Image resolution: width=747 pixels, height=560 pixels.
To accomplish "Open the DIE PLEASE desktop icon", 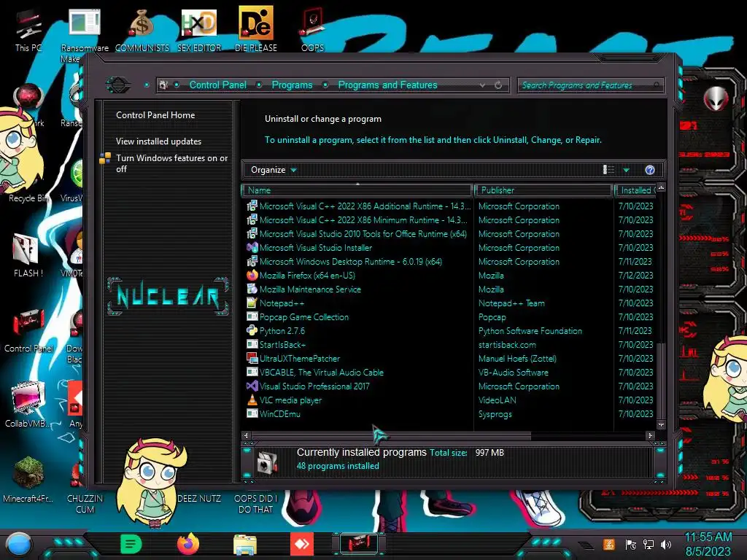I will 256,30.
